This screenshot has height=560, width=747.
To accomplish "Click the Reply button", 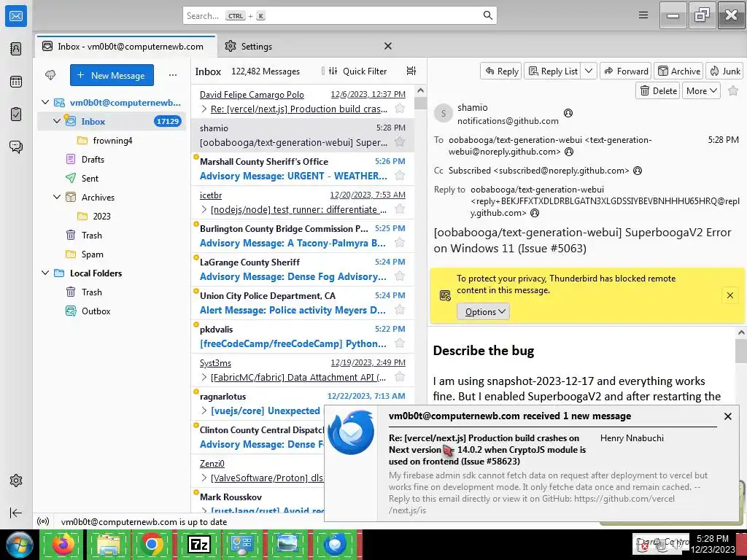I will (501, 71).
